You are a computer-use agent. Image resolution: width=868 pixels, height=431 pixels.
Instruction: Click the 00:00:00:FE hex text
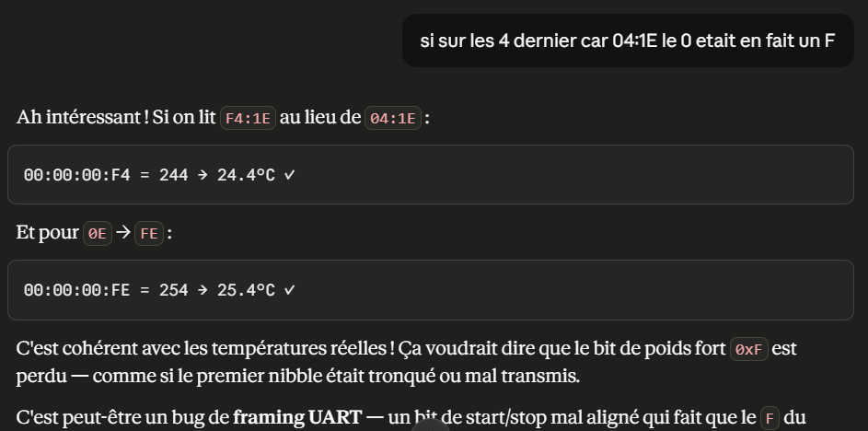coord(77,290)
